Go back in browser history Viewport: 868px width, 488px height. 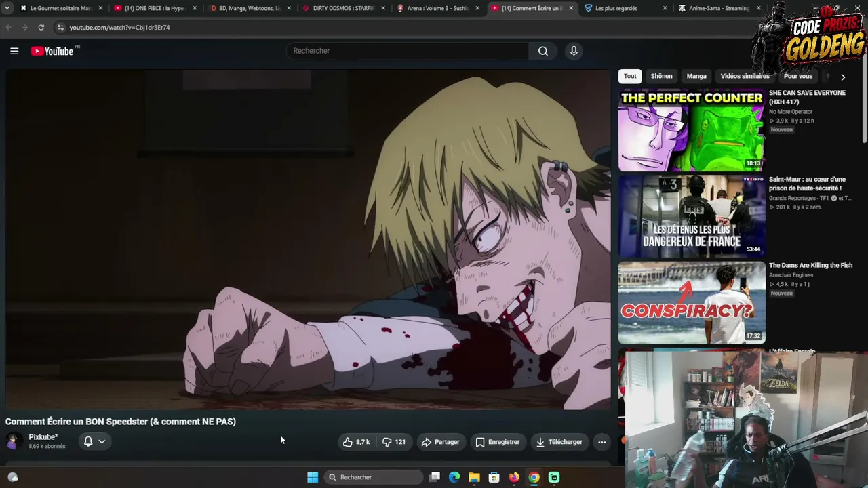9,28
